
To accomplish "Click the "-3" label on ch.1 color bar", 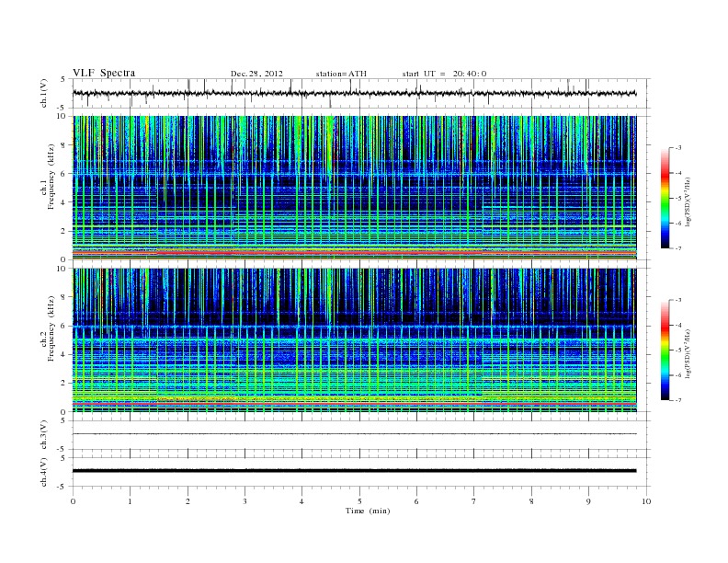I will click(x=678, y=148).
